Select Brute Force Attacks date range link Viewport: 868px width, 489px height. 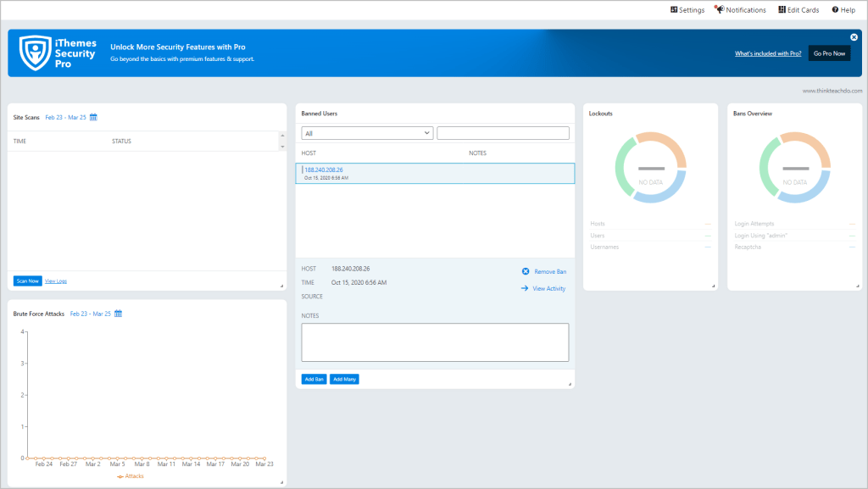90,314
